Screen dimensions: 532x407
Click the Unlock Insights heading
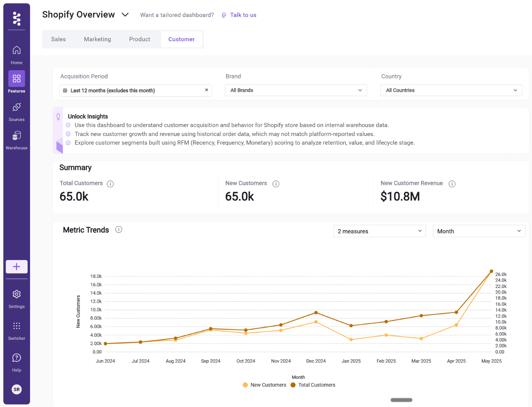click(x=88, y=116)
